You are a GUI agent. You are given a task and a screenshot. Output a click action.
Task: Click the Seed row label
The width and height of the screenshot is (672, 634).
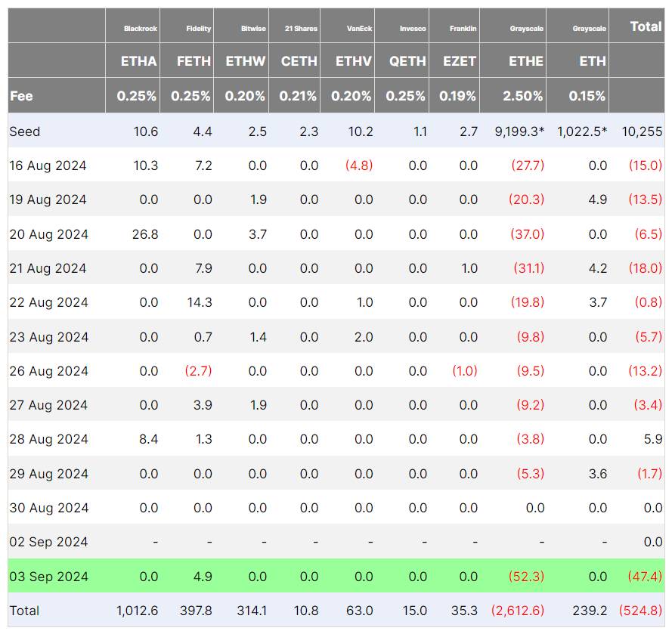(x=25, y=131)
